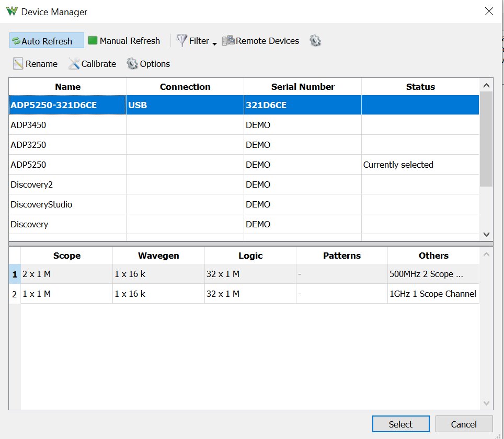Toggle Auto Refresh on or off
The image size is (504, 439).
47,40
